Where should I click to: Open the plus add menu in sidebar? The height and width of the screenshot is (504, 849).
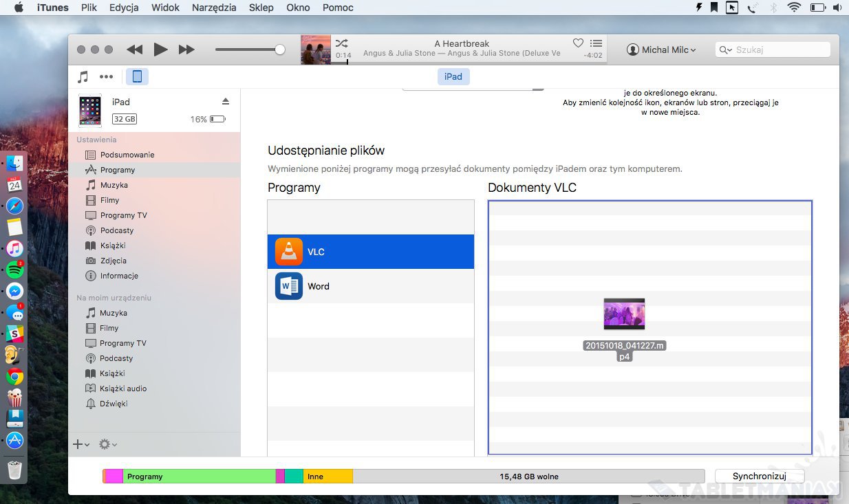[80, 444]
